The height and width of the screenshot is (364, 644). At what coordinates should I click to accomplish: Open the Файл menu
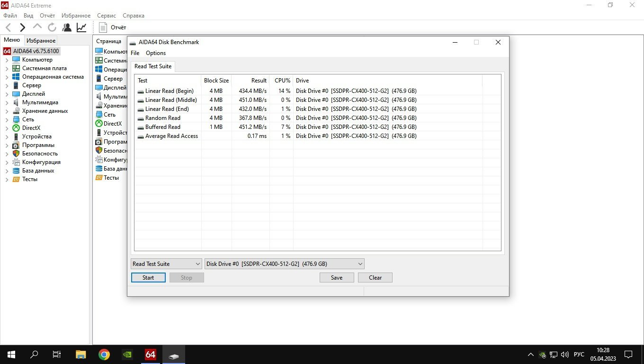10,16
